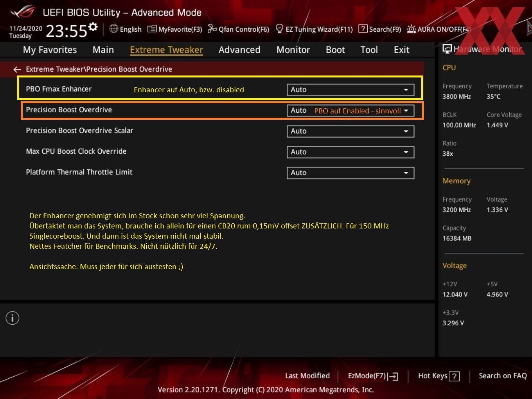
Task: Click the settings gear next to the clock
Action: (x=93, y=27)
